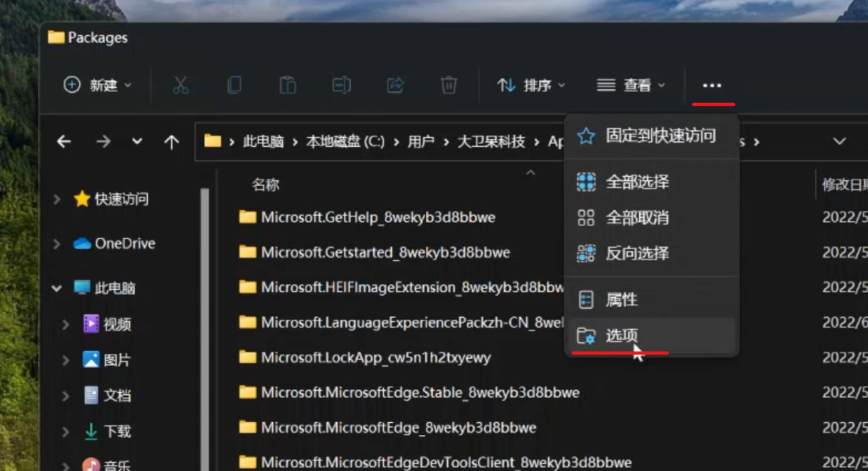Open recent locations chevron dropdown
Viewport: 868px width, 471px height.
(137, 142)
